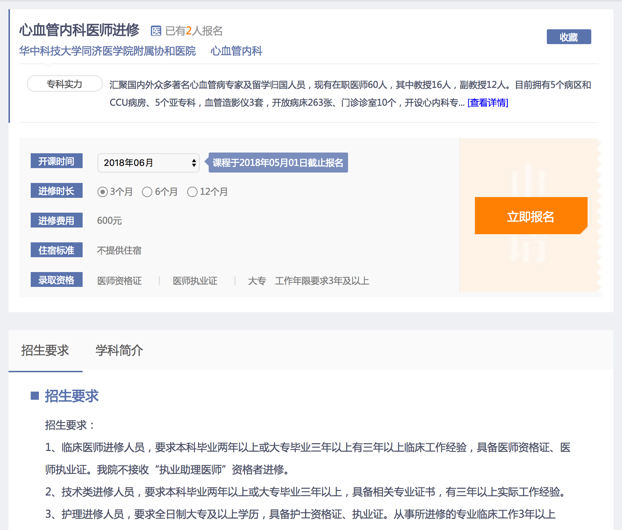Pick the 12个月 duration radio button
Image resolution: width=622 pixels, height=530 pixels.
192,191
